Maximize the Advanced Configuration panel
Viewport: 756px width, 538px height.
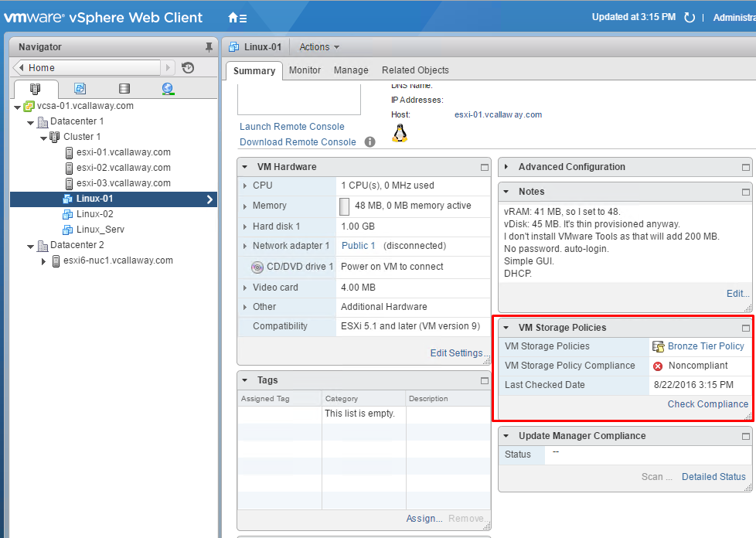[746, 167]
